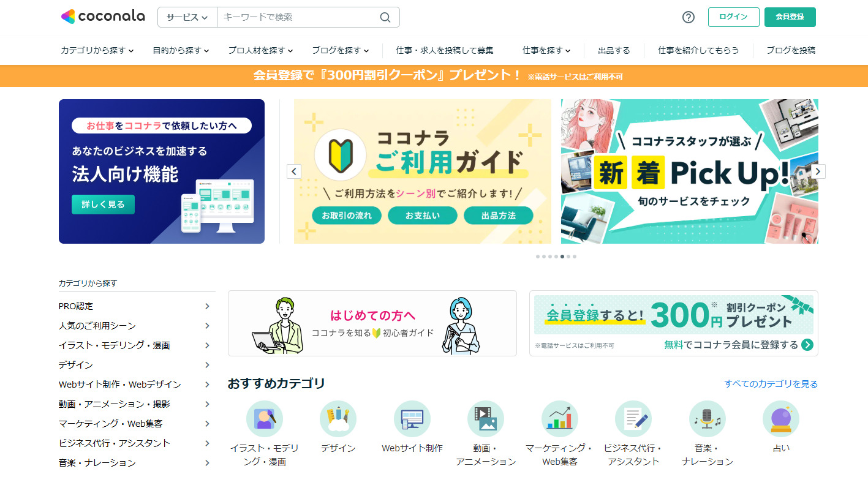
Task: Open the 占い crystal ball icon
Action: tap(781, 419)
